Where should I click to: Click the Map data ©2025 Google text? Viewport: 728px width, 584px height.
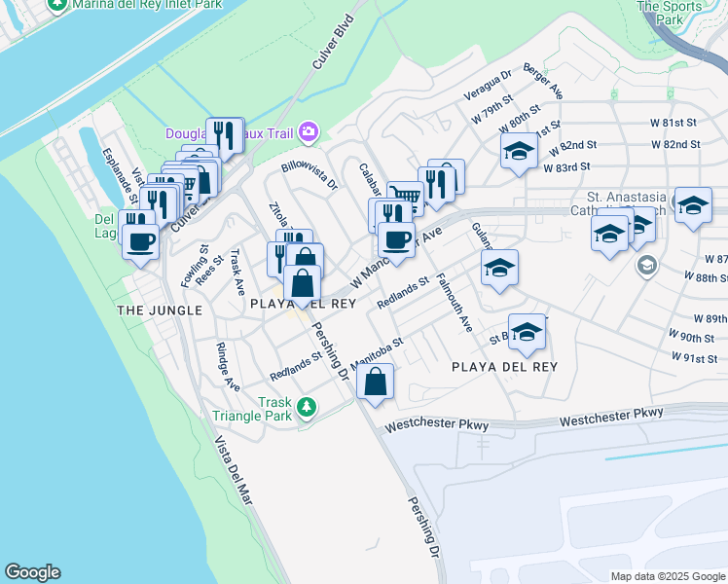[x=668, y=576]
